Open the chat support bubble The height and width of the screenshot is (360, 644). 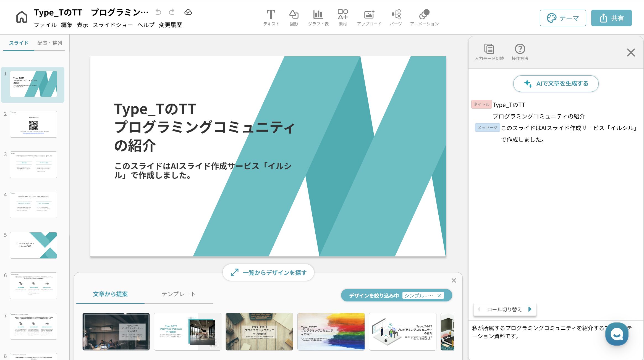tap(617, 334)
